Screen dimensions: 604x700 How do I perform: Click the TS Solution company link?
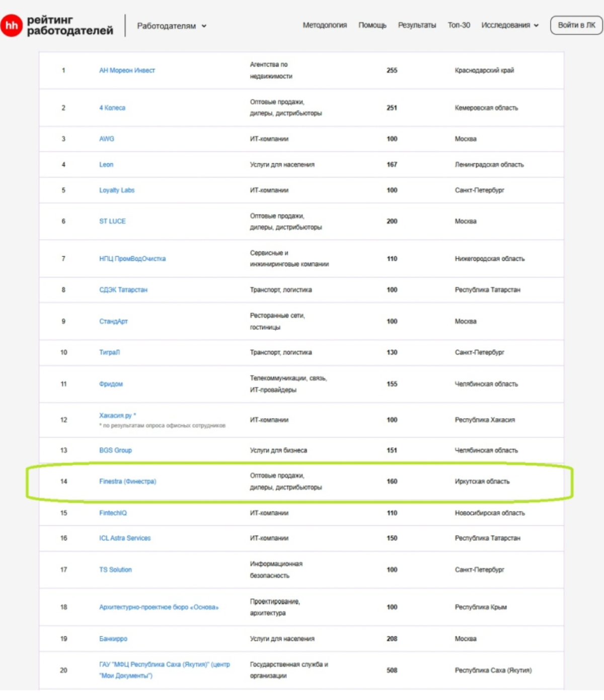[115, 570]
